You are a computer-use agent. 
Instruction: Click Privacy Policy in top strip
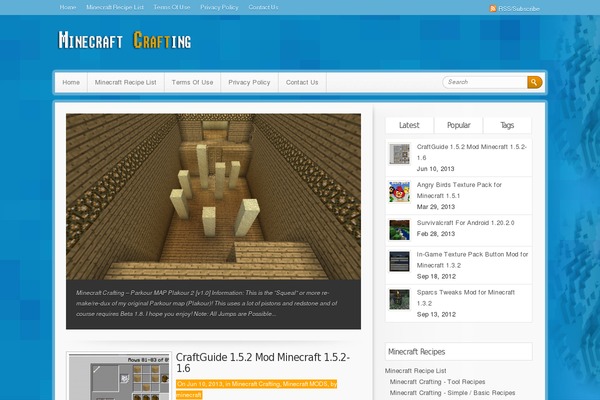tap(219, 7)
